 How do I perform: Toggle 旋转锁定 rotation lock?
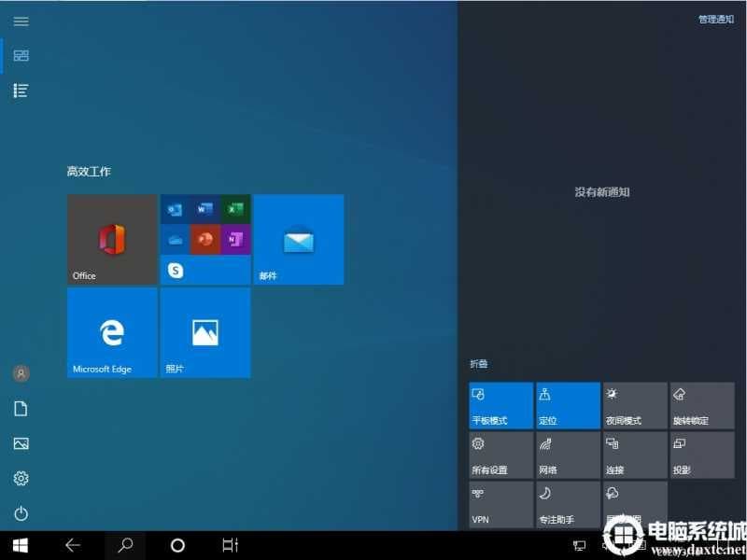(x=702, y=406)
